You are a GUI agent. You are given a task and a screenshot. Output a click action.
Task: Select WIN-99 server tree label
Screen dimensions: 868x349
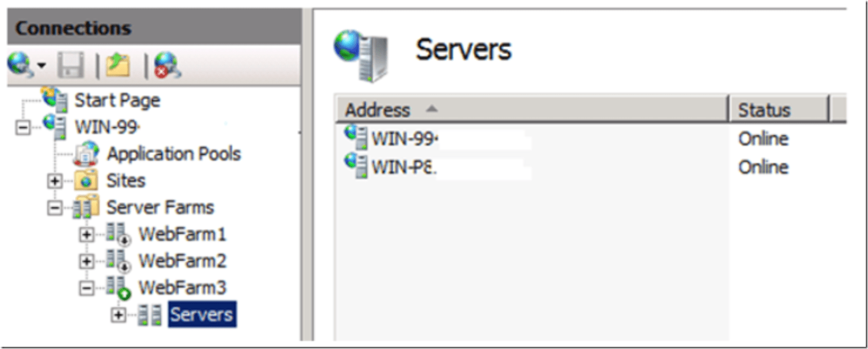(x=107, y=127)
